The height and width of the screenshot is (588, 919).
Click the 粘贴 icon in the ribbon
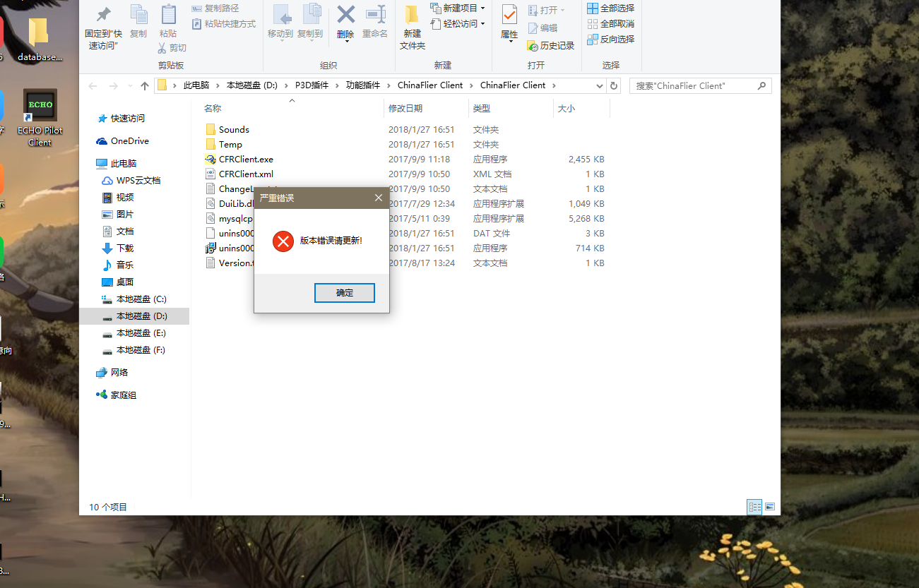168,14
